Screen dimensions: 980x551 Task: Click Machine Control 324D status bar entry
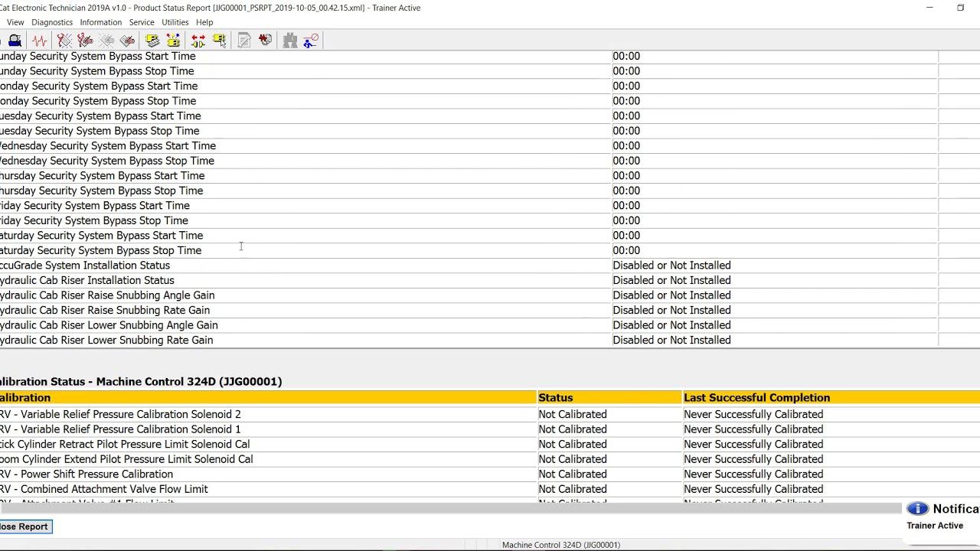561,545
